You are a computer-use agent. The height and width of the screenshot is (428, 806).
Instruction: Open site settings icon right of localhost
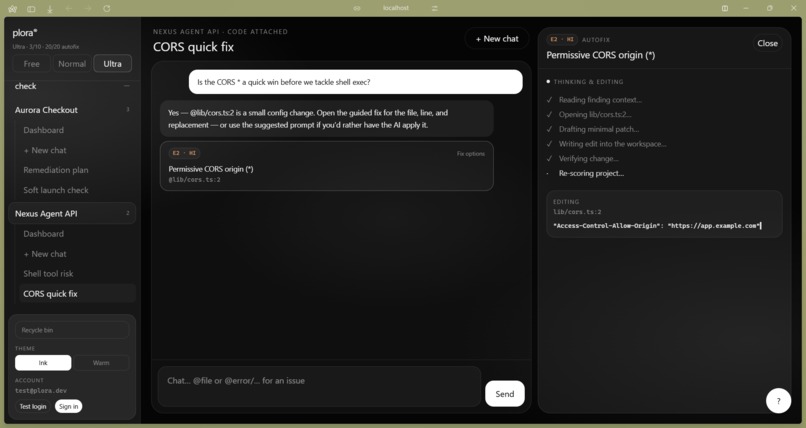pos(435,8)
